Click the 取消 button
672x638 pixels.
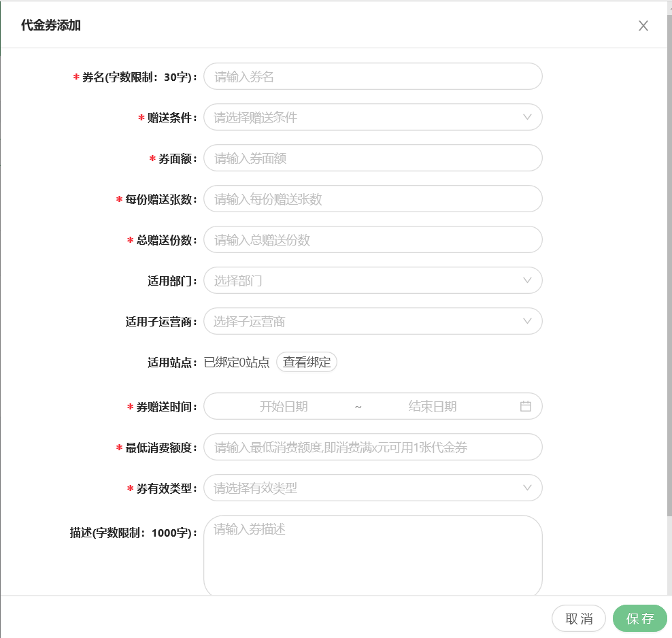[578, 618]
